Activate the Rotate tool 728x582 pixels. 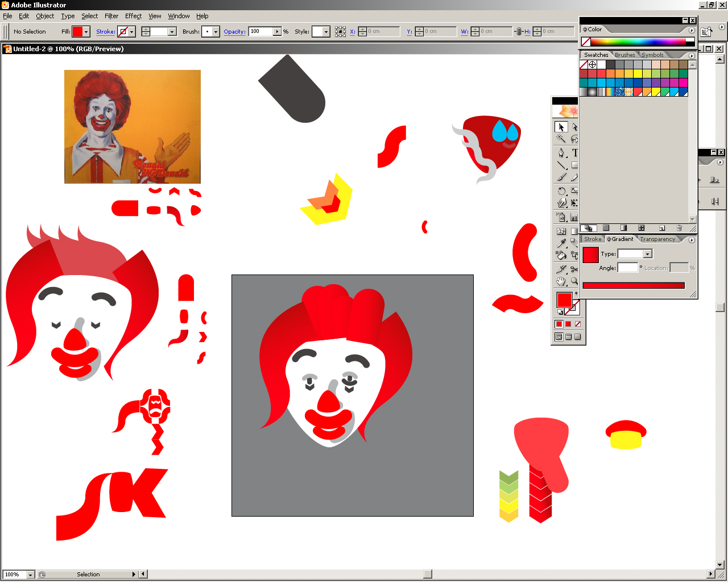561,192
